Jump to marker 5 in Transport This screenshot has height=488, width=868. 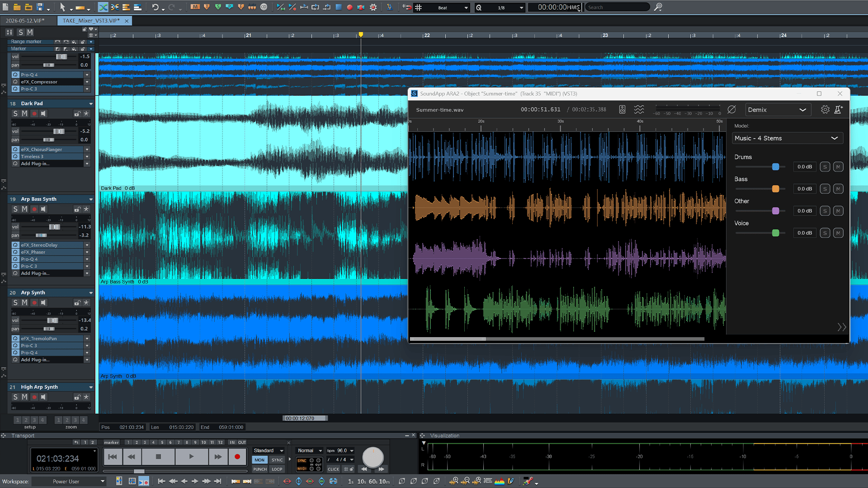[x=162, y=443]
